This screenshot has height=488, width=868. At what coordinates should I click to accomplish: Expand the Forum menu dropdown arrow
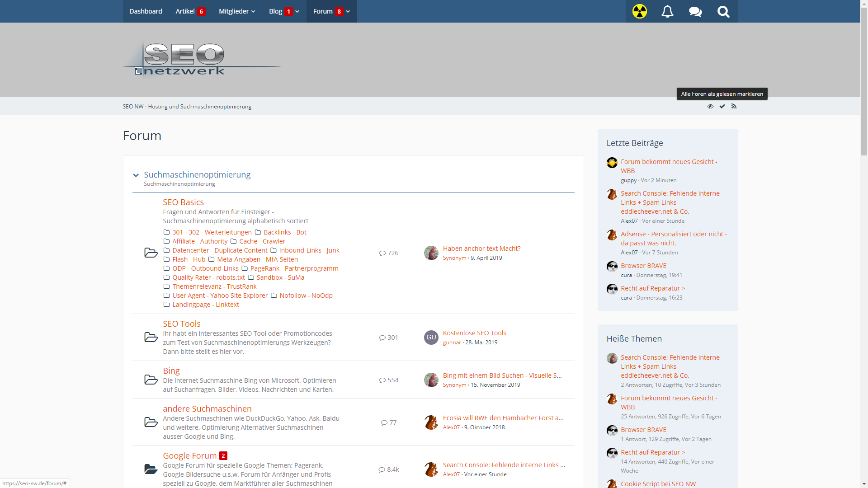tap(348, 11)
